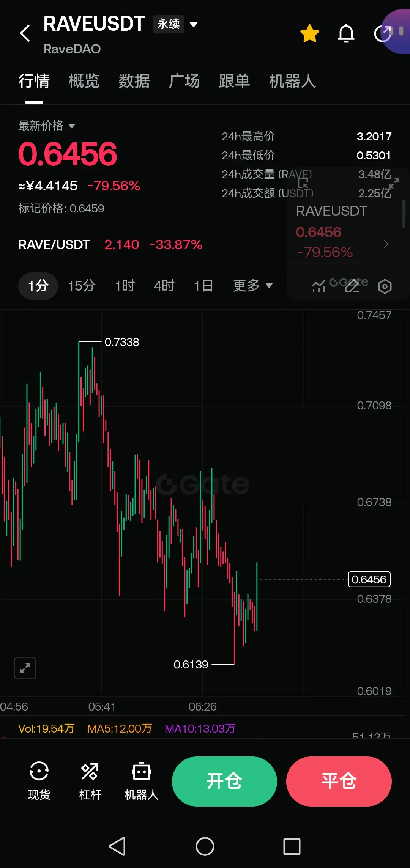Open the chart indicators icon
Image resolution: width=410 pixels, height=868 pixels.
coord(319,286)
